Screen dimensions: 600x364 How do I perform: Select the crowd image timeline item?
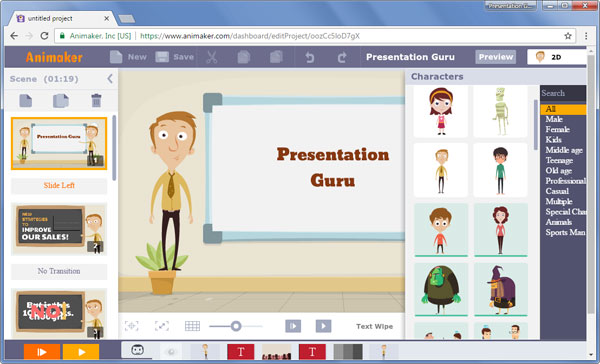coord(276,352)
